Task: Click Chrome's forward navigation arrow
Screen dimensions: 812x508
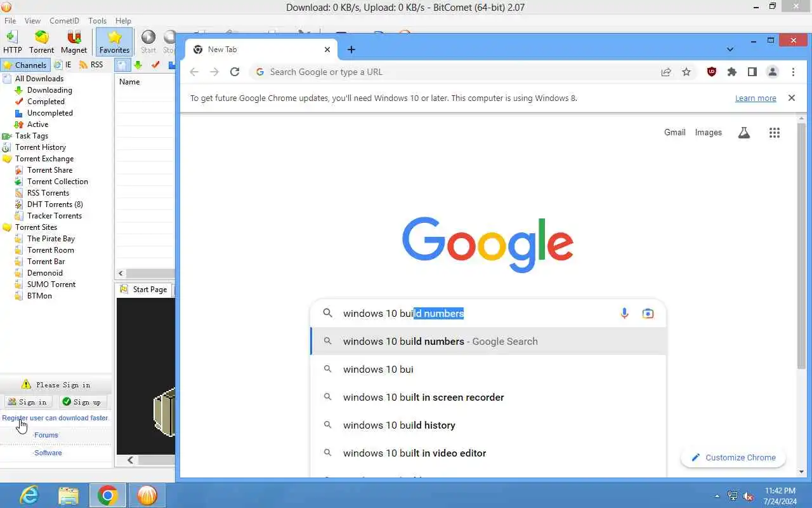Action: point(214,72)
